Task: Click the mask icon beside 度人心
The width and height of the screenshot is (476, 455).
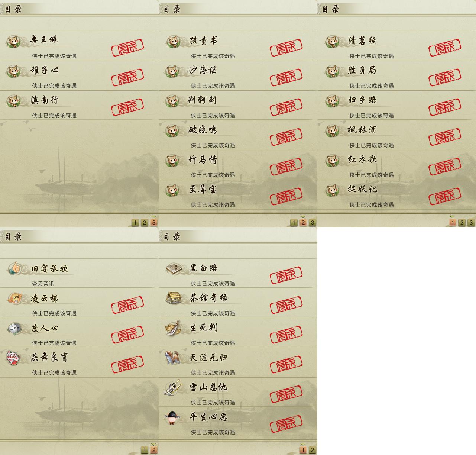Action: 14,328
